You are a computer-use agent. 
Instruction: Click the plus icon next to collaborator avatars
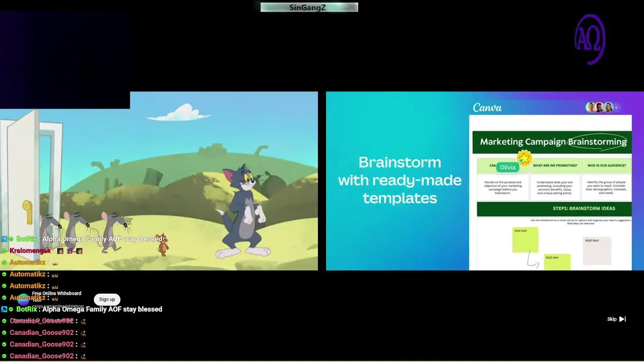click(x=616, y=108)
